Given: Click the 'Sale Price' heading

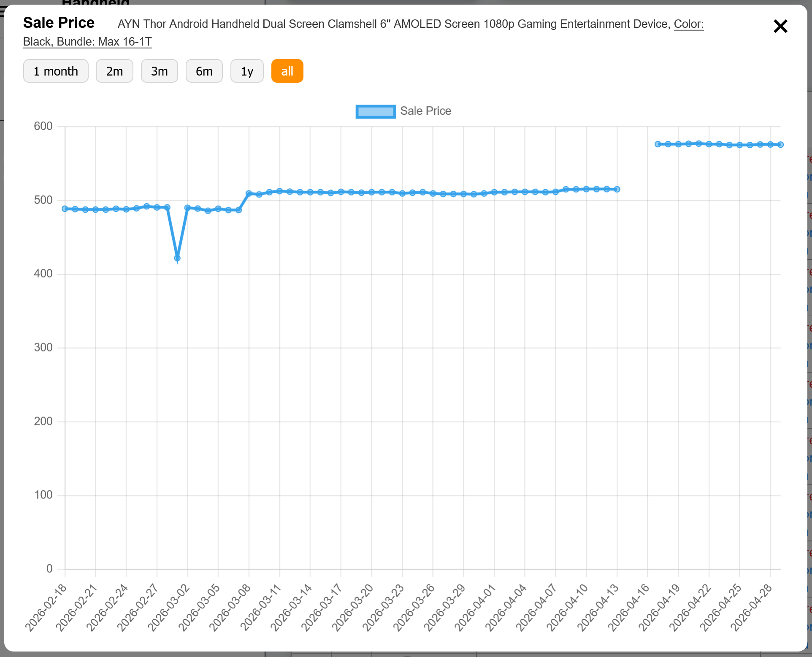Looking at the screenshot, I should tap(59, 23).
